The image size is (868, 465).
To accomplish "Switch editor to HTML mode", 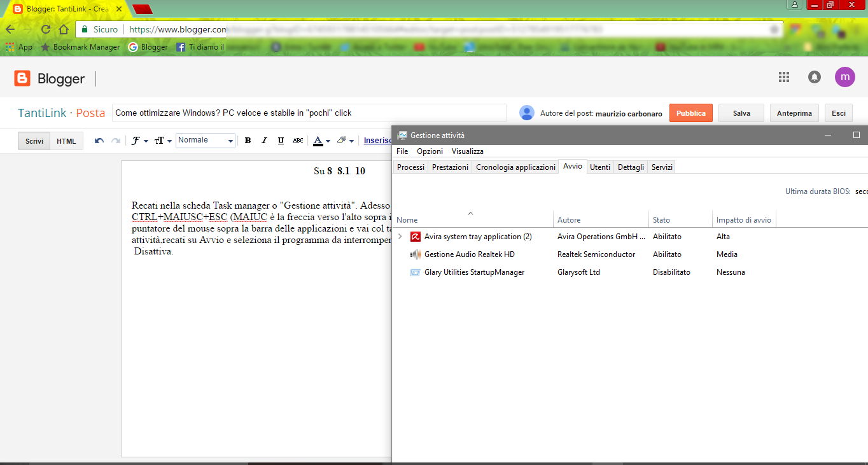I will click(x=66, y=141).
